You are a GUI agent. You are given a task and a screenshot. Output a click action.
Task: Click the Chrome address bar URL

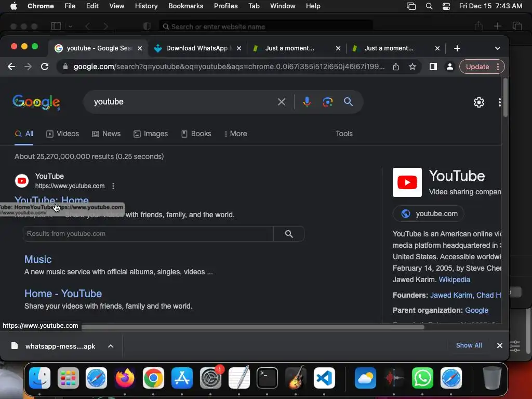(229, 66)
